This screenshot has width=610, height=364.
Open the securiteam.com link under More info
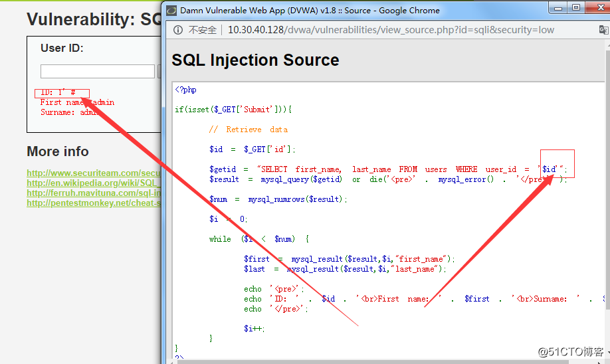(94, 173)
